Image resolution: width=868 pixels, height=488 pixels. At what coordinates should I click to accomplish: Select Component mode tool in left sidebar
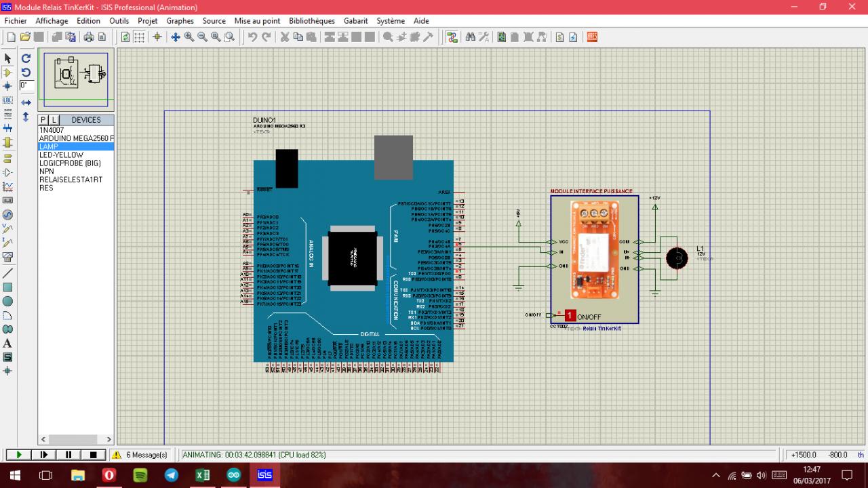coord(8,73)
